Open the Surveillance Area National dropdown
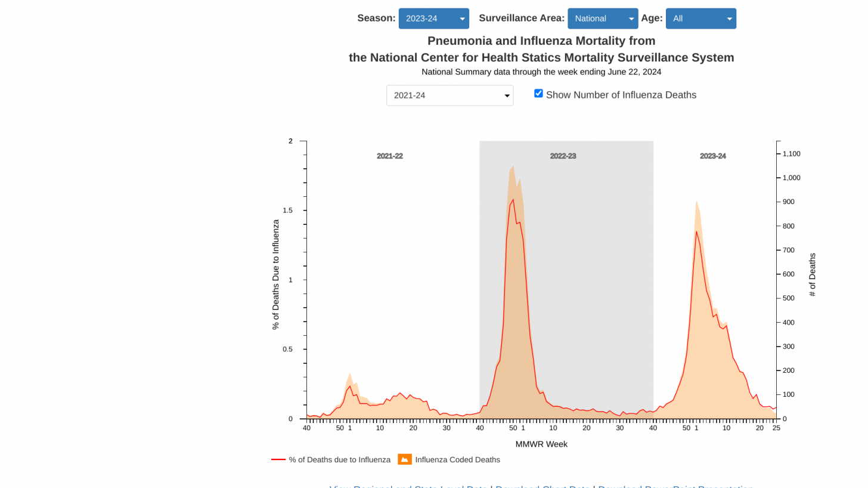This screenshot has height=488, width=868. point(603,18)
